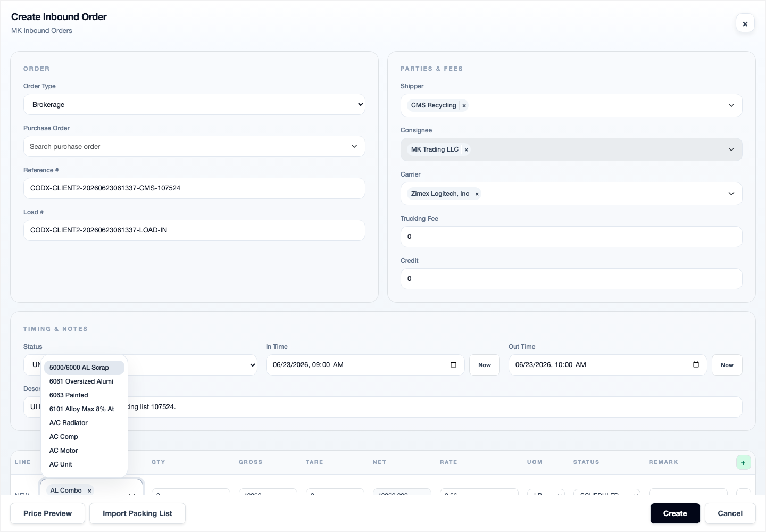Screen dimensions: 766x532
Task: Remove the CMS Recycling shipper chip
Action: tap(464, 105)
